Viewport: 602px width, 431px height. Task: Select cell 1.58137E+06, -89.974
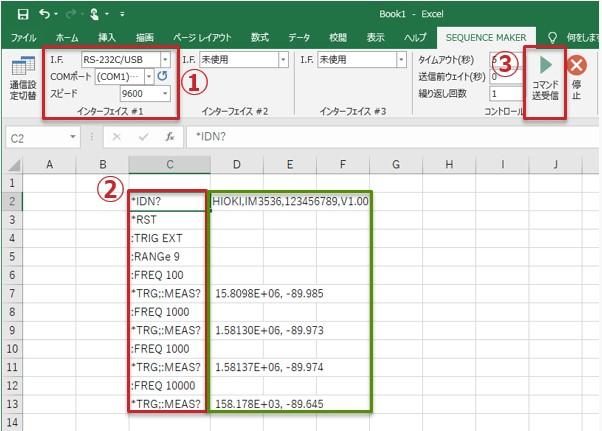(x=269, y=367)
